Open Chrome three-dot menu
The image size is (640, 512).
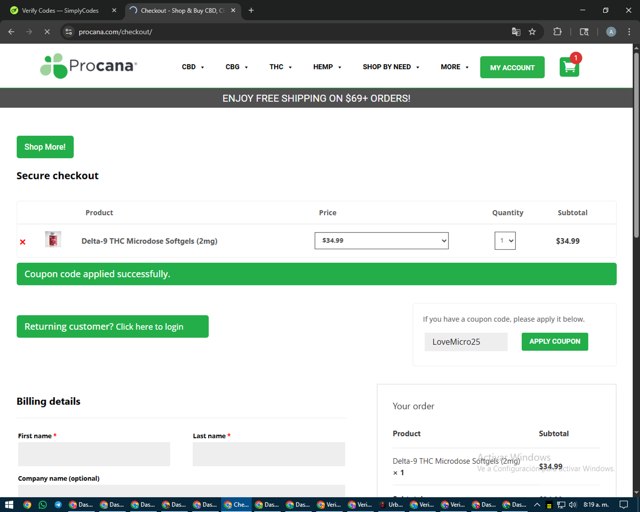629,31
